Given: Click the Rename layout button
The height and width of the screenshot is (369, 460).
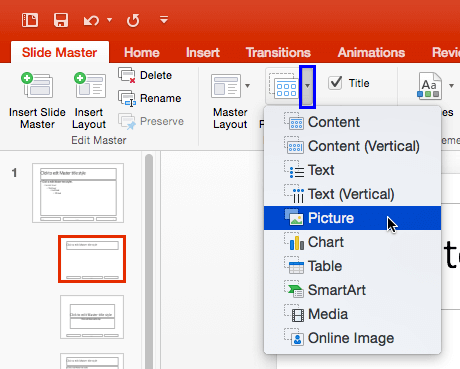Looking at the screenshot, I should click(x=150, y=98).
